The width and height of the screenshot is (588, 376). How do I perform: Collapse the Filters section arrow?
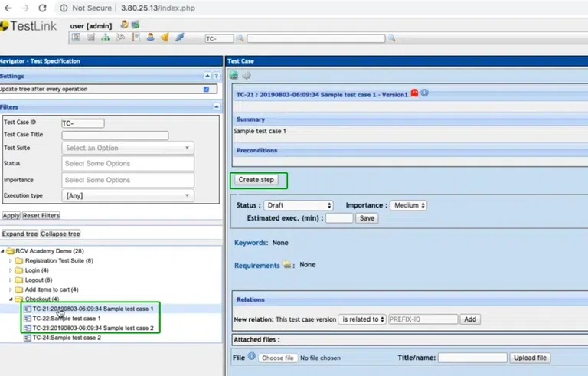point(217,107)
